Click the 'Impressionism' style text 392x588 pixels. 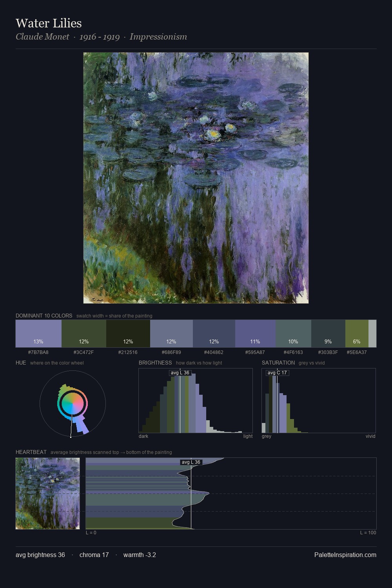(x=158, y=37)
